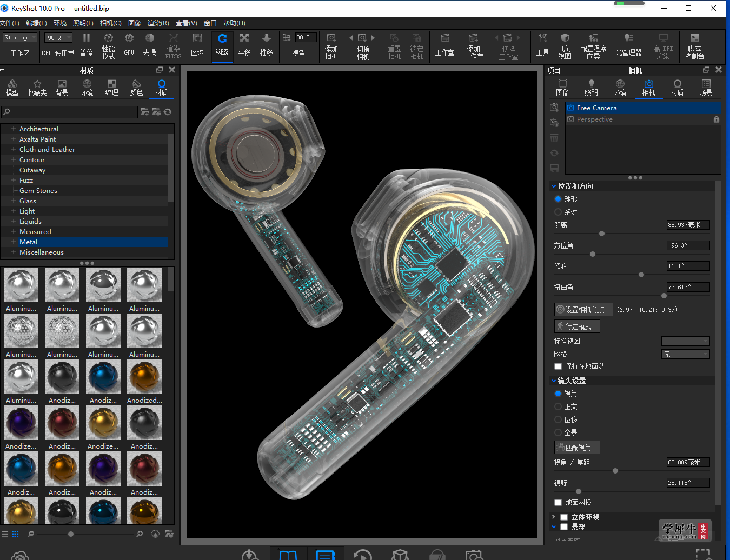This screenshot has height=560, width=730.
Task: Select 全景 panoramic lens radio button
Action: (x=558, y=432)
